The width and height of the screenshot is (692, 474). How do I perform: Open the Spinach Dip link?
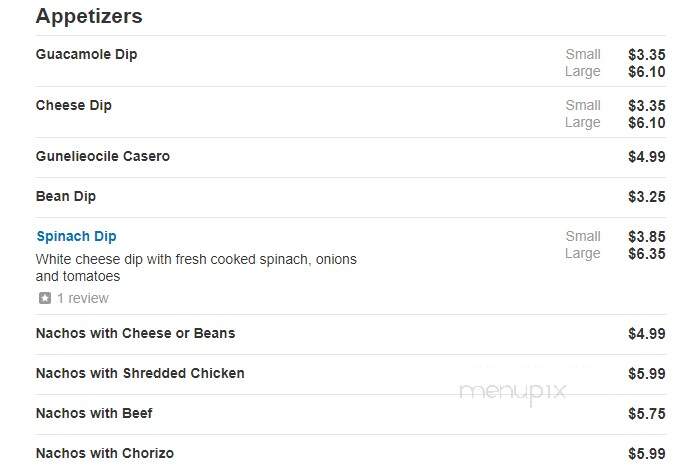pyautogui.click(x=76, y=237)
